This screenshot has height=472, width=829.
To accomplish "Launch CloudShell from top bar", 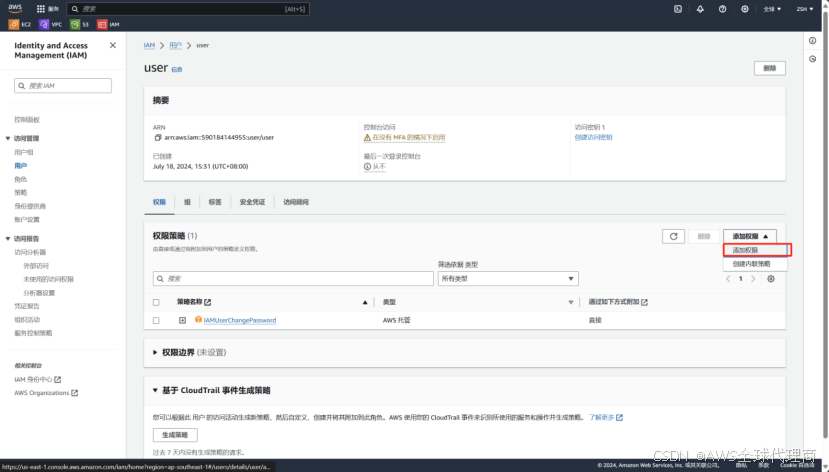I will [x=678, y=9].
